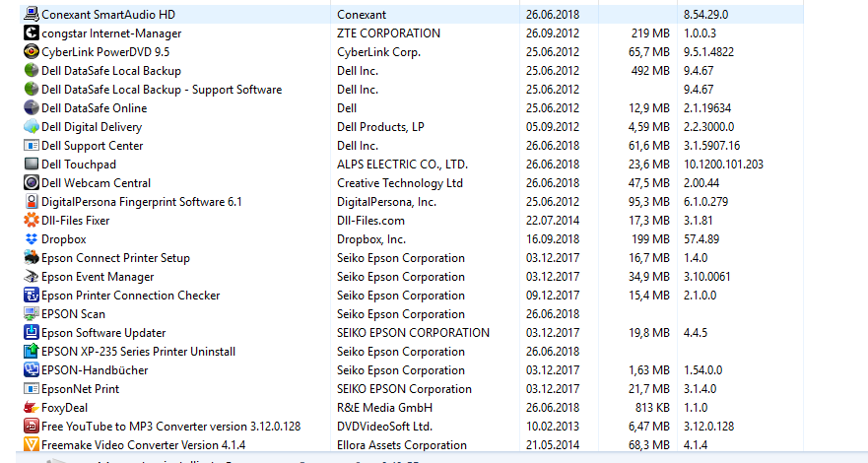The image size is (868, 463).
Task: Click publisher Dropbox, Inc.
Action: tap(371, 239)
